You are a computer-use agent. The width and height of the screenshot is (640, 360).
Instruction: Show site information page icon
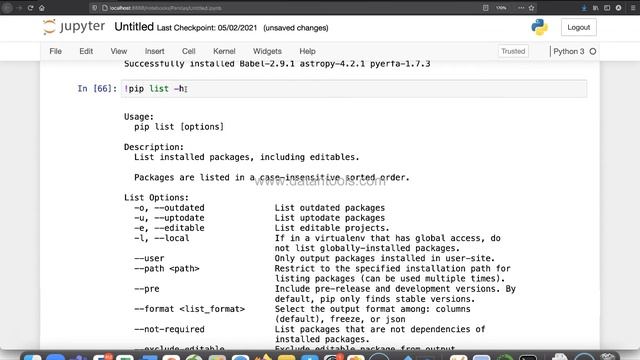coord(104,8)
